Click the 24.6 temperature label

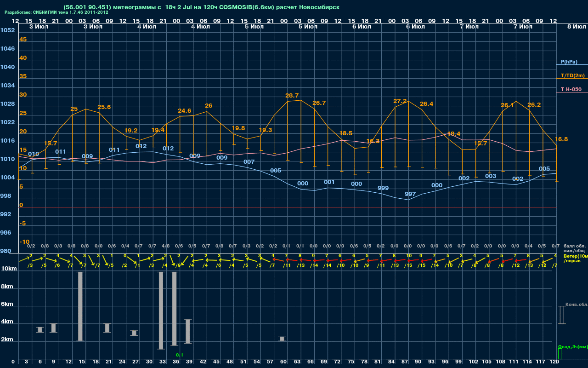184,111
